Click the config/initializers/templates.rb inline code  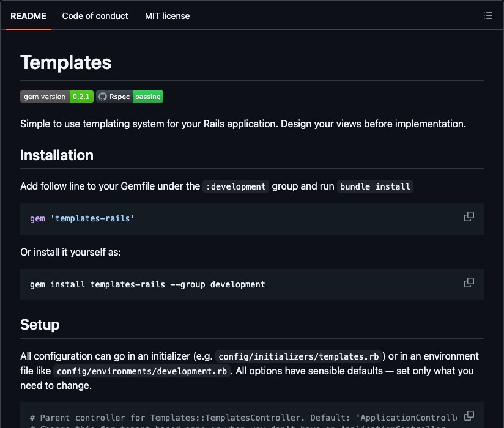tap(298, 356)
